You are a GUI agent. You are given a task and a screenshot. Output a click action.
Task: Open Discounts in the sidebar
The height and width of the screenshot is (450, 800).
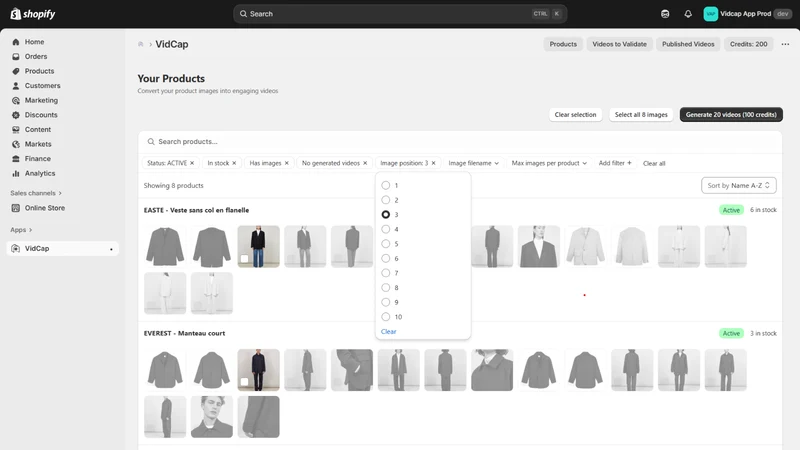[x=41, y=115]
